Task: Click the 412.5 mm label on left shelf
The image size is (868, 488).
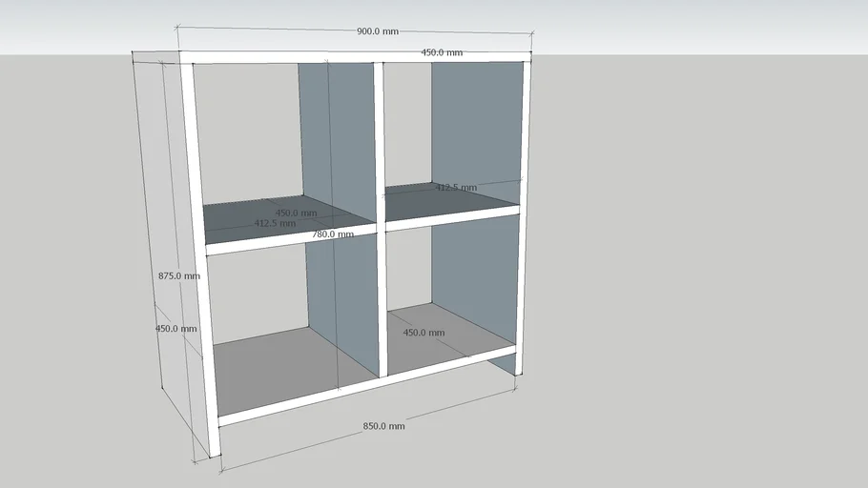Action: 274,224
